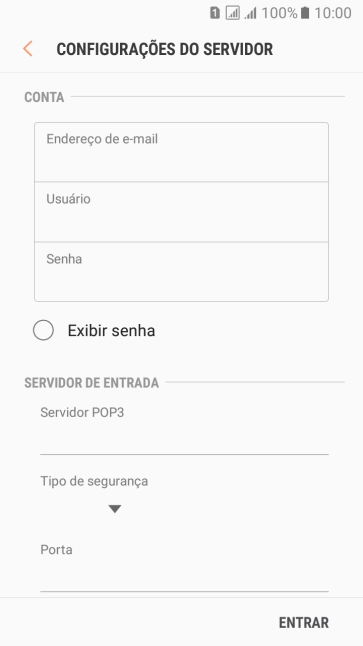Tap the boxed signal strength icon
This screenshot has width=363, height=646.
(x=232, y=13)
